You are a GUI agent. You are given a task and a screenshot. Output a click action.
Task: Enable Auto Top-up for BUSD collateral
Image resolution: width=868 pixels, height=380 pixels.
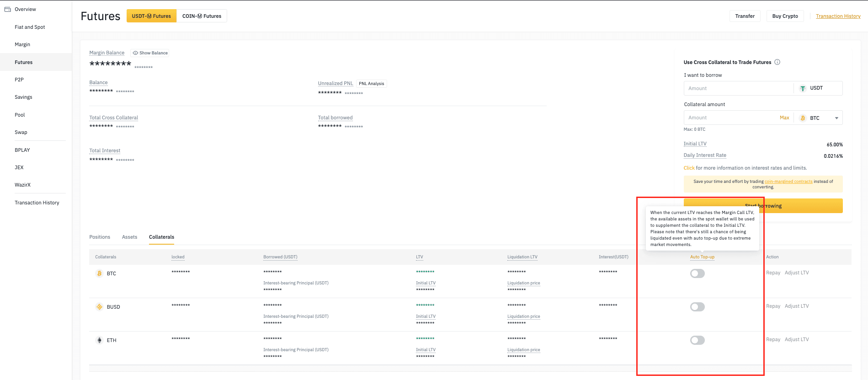[x=698, y=307]
